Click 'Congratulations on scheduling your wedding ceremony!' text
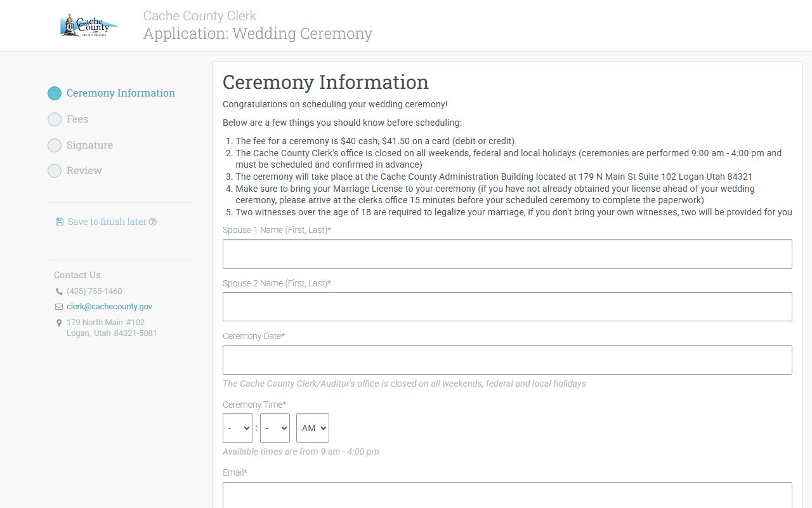 point(335,104)
